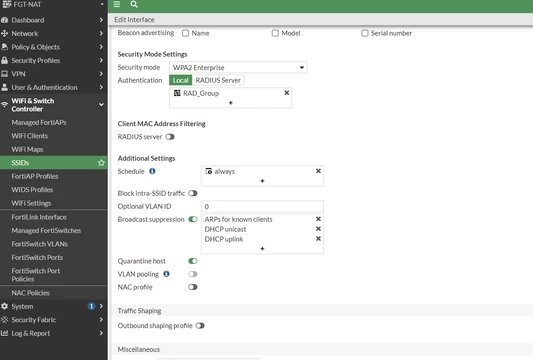Screen dimensions: 533x360
Task: Click the FGT-NAT device icon
Action: point(6,4)
